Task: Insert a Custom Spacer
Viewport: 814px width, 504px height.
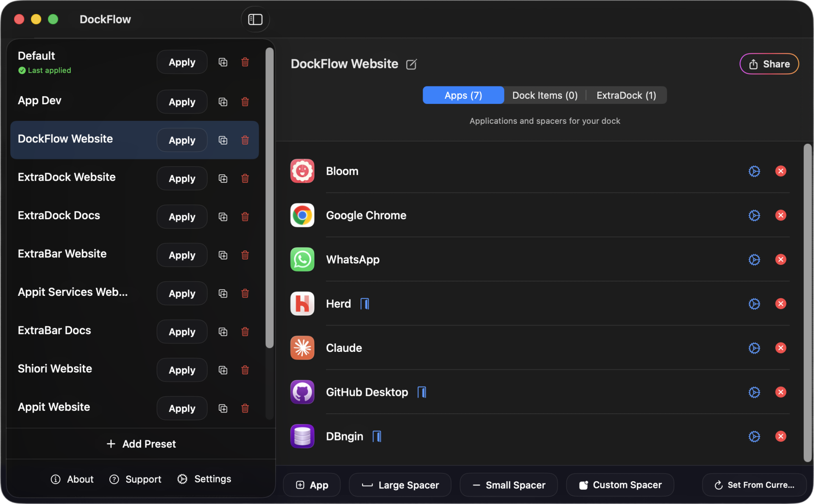Action: point(620,485)
